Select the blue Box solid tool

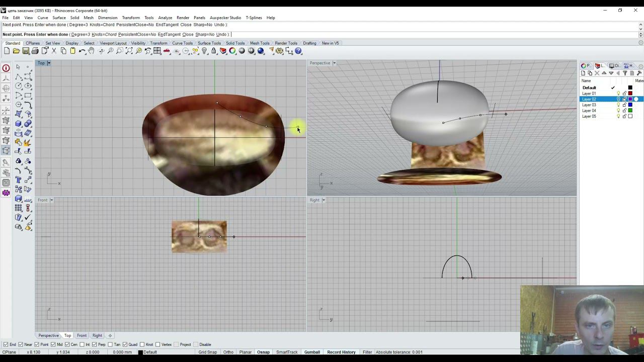point(18,124)
